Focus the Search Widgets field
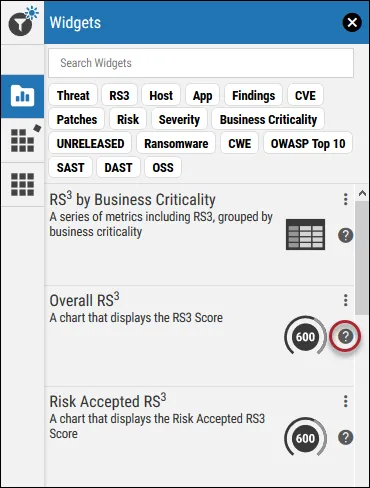The height and width of the screenshot is (488, 370). click(201, 63)
